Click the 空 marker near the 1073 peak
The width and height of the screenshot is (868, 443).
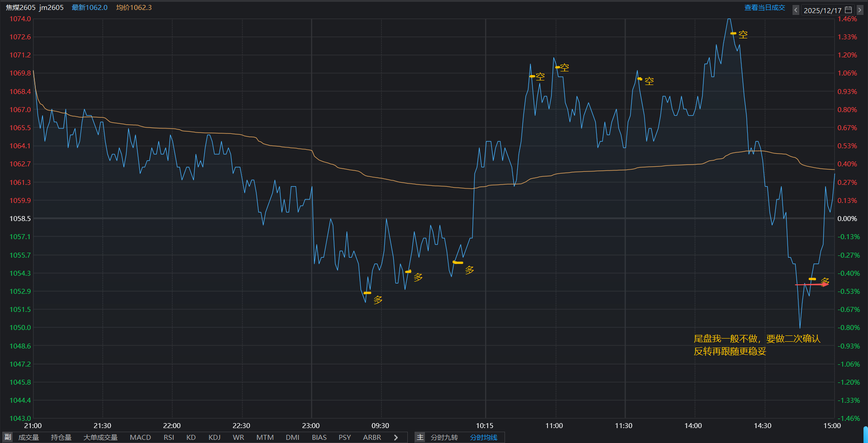click(743, 35)
